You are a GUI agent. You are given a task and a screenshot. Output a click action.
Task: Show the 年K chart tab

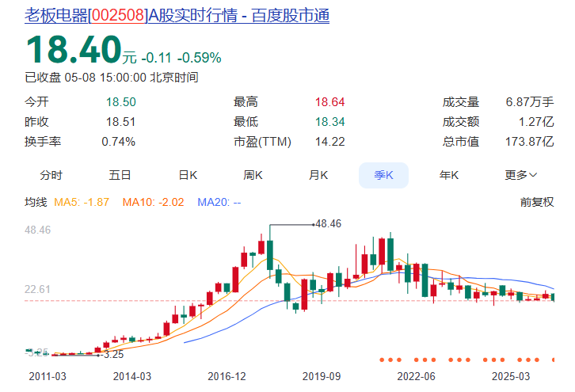point(449,175)
